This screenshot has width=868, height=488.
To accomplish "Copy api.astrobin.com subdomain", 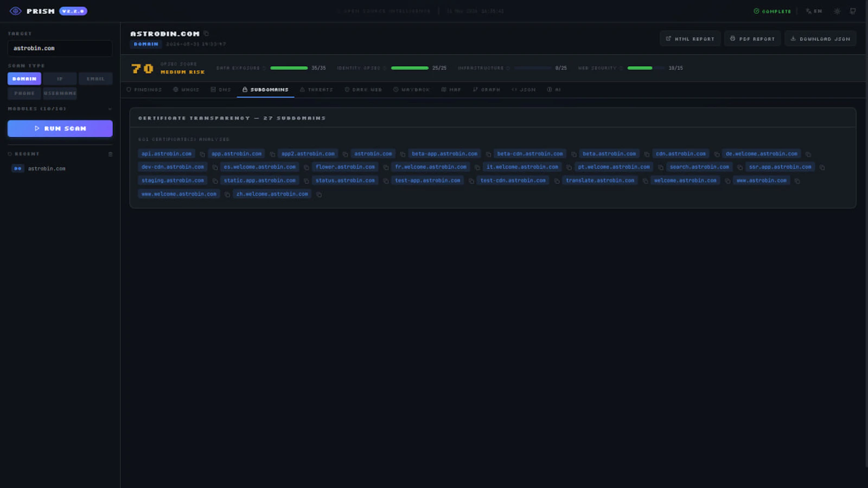I will coord(202,155).
